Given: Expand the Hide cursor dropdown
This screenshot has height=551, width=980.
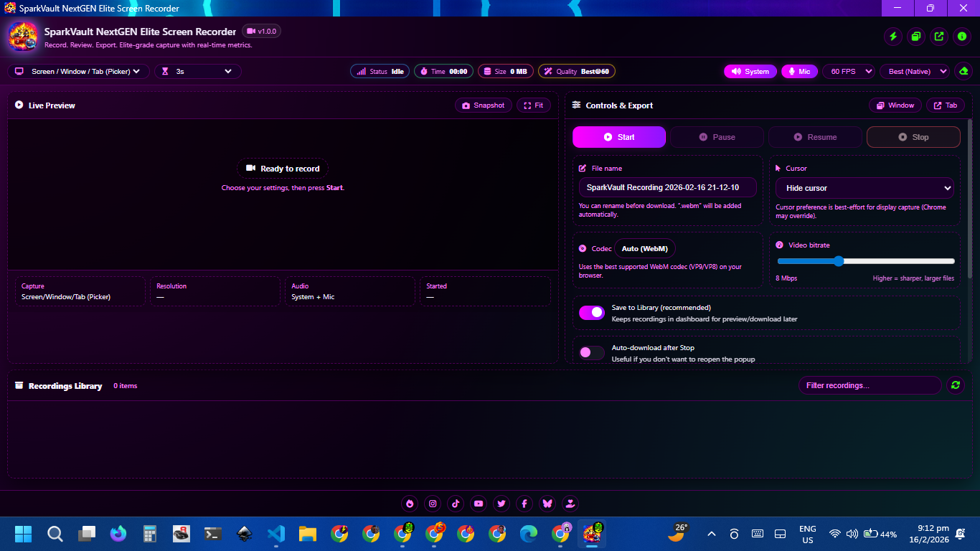Looking at the screenshot, I should [864, 188].
